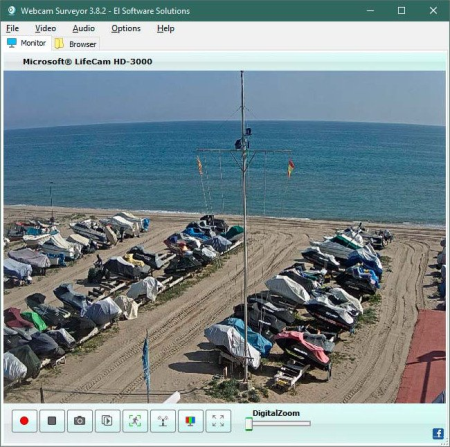The width and height of the screenshot is (450, 447).
Task: Open the File menu
Action: [x=13, y=29]
